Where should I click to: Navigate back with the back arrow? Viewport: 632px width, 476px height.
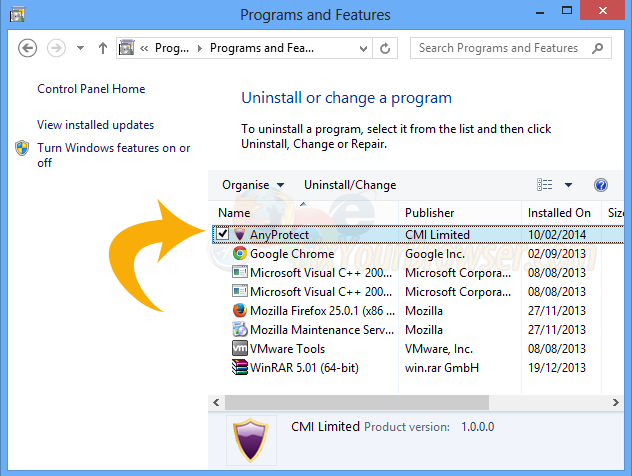pos(28,48)
